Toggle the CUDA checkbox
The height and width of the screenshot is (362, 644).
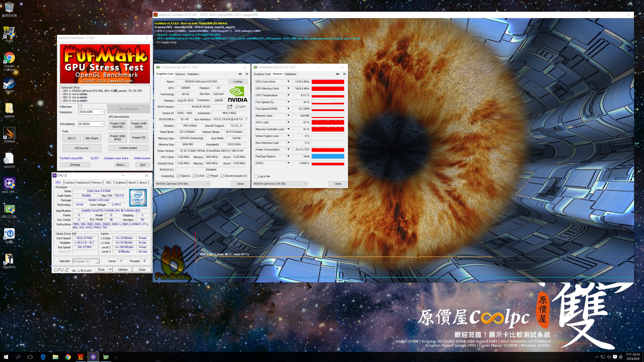click(194, 176)
